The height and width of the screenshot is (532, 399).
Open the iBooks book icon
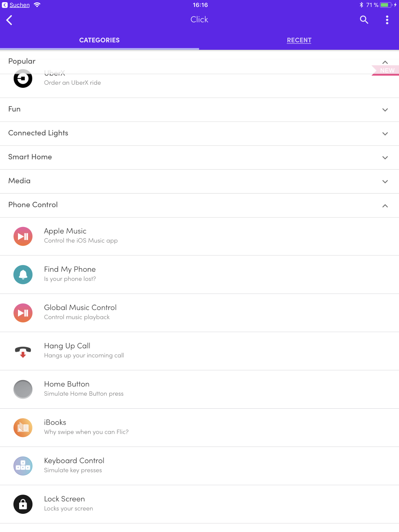click(23, 428)
